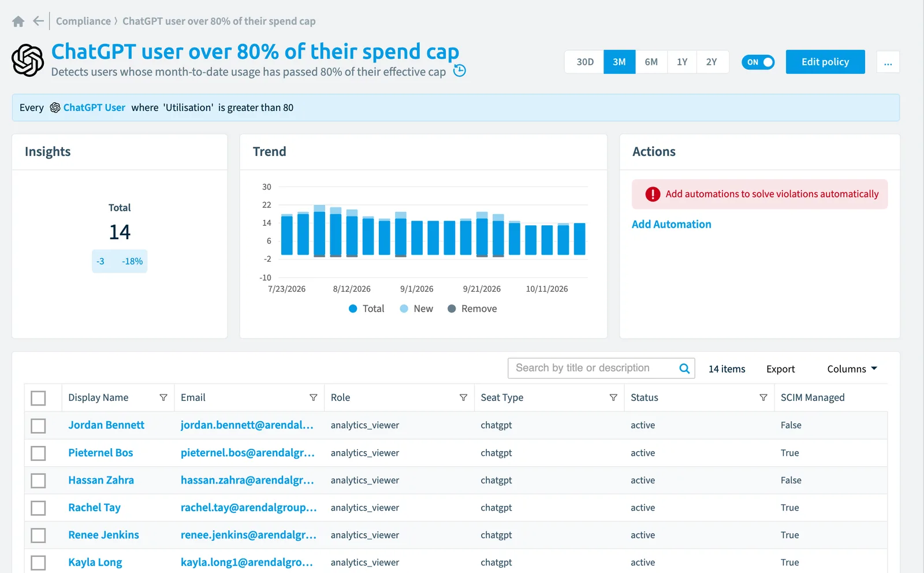
Task: Click the Add Automation link
Action: [672, 224]
